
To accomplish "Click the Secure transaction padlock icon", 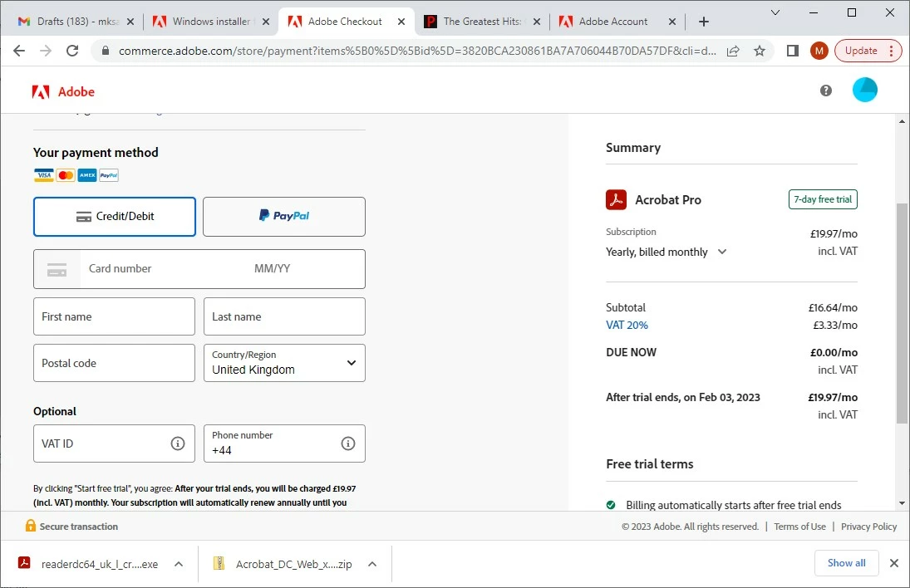I will 31,526.
